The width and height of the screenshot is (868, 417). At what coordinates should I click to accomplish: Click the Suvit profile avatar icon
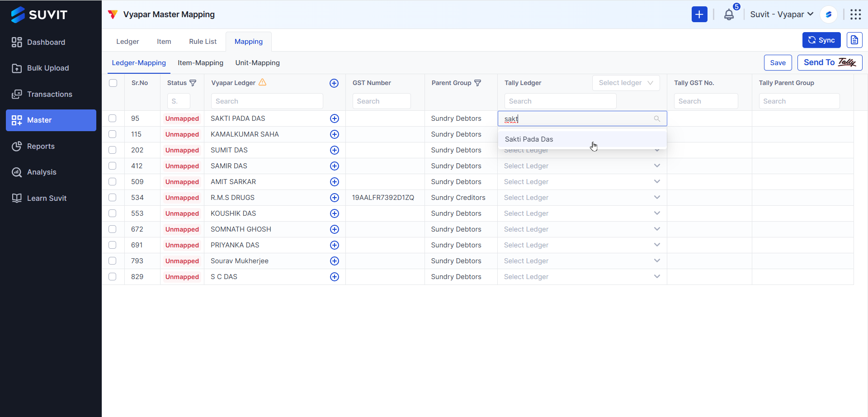tap(829, 14)
